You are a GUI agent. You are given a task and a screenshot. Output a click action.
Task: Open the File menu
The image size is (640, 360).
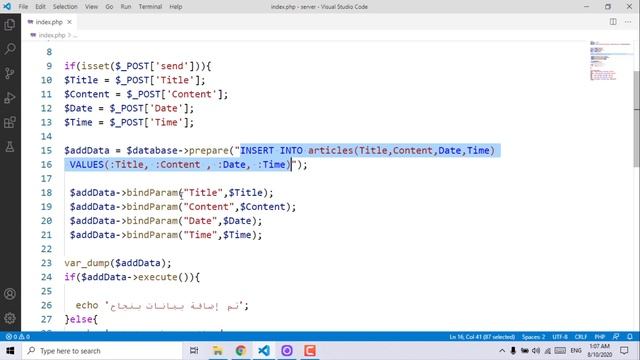point(23,7)
